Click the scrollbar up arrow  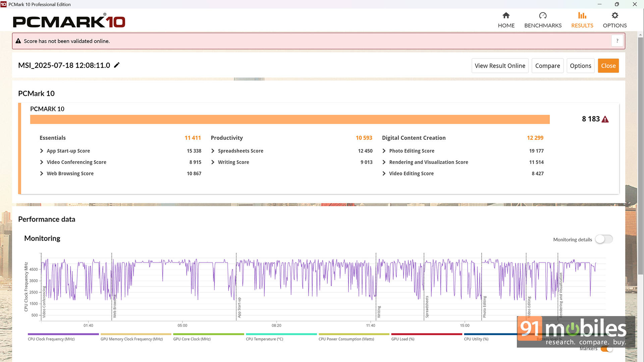640,35
